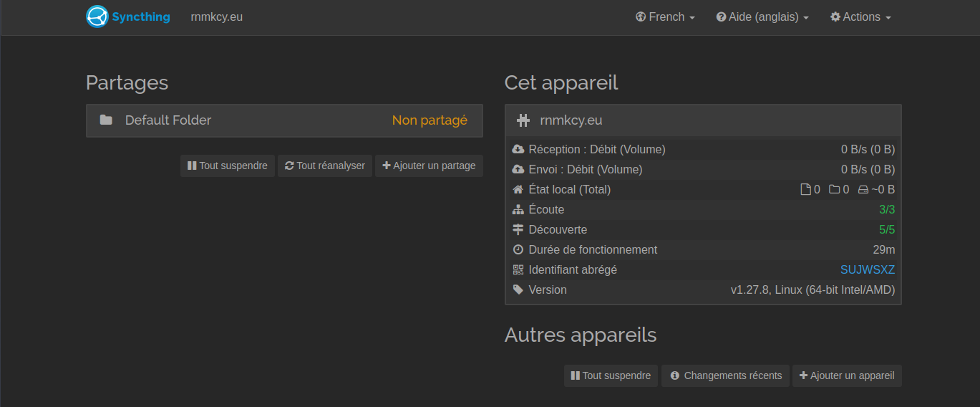Screen dimensions: 980x407
Task: Click the QR code icon for Identifiant abrégé
Action: pyautogui.click(x=518, y=270)
